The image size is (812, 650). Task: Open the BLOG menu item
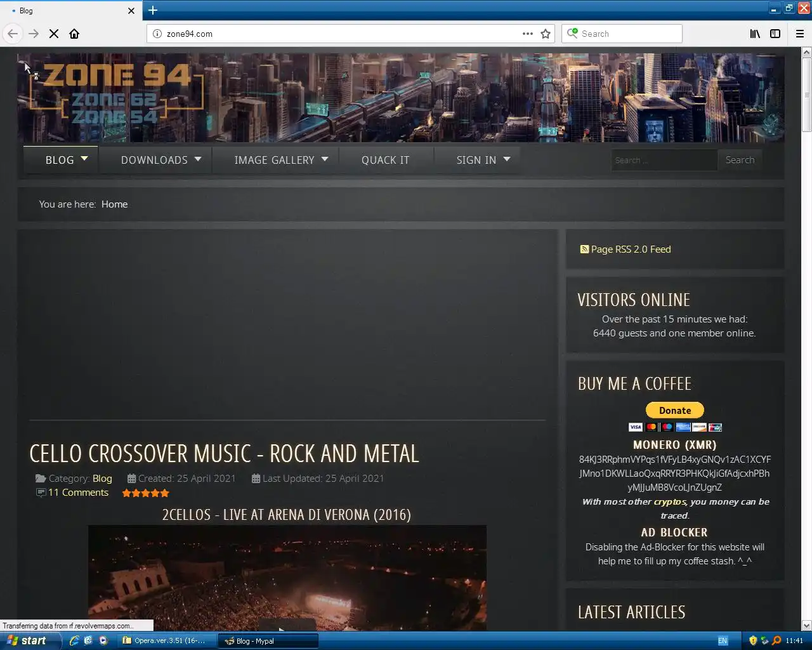[x=60, y=160]
